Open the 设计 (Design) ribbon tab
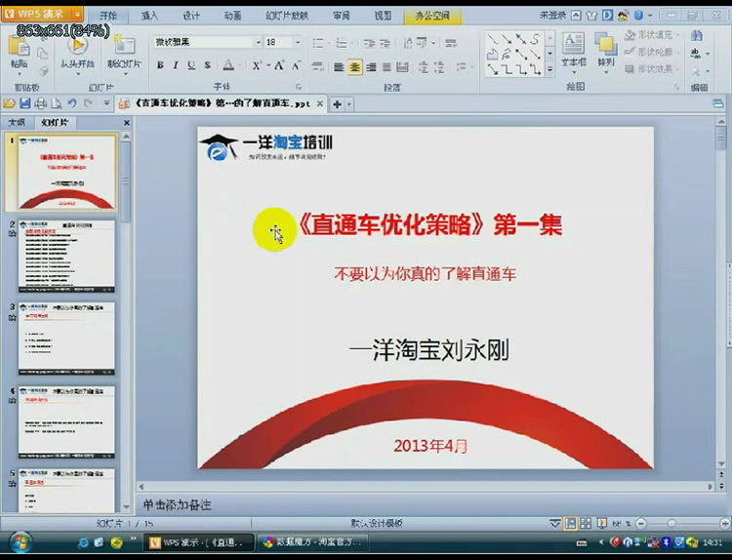The height and width of the screenshot is (560, 732). [x=191, y=16]
